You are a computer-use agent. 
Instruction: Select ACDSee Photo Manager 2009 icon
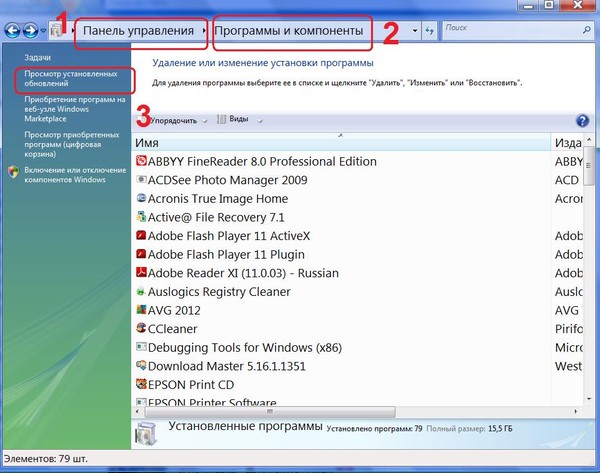(x=141, y=179)
